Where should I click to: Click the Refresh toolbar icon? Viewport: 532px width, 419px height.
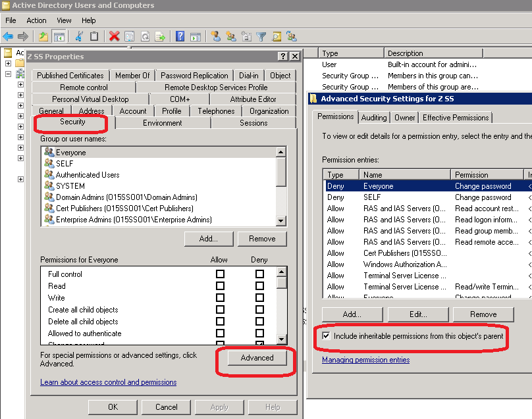(x=145, y=36)
